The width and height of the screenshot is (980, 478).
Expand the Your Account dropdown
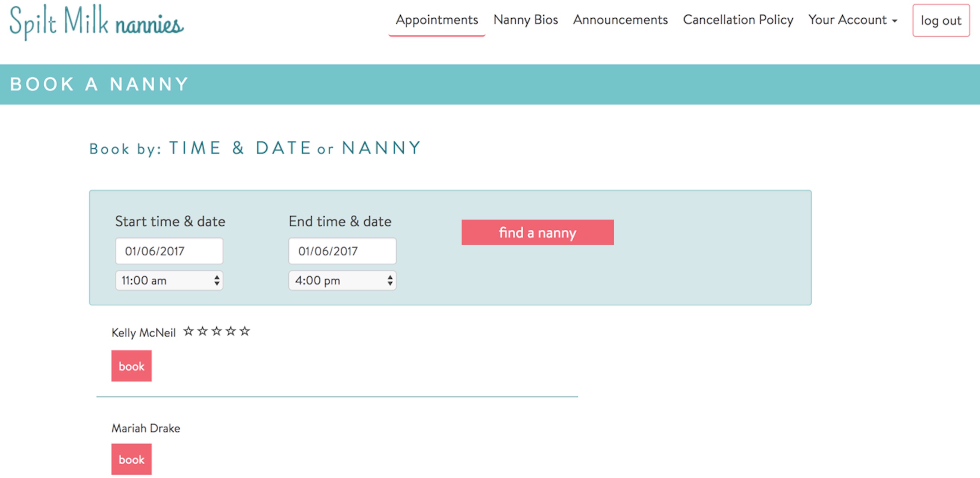pos(853,20)
